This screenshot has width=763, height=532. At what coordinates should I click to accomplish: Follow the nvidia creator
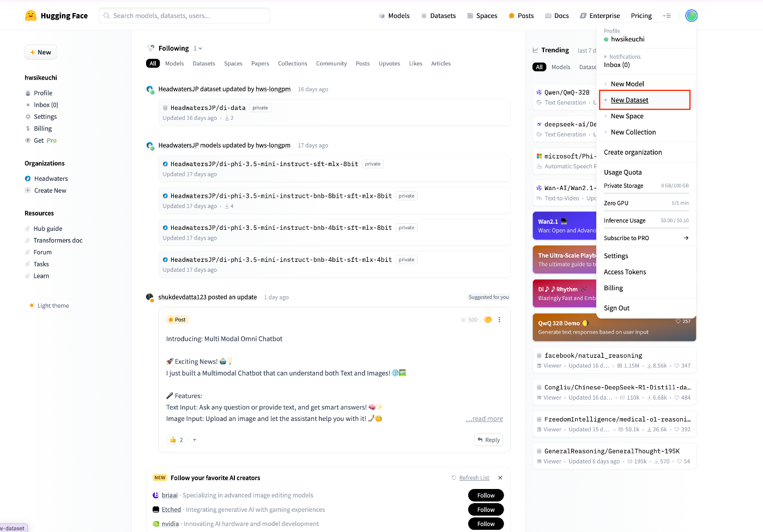click(x=486, y=524)
